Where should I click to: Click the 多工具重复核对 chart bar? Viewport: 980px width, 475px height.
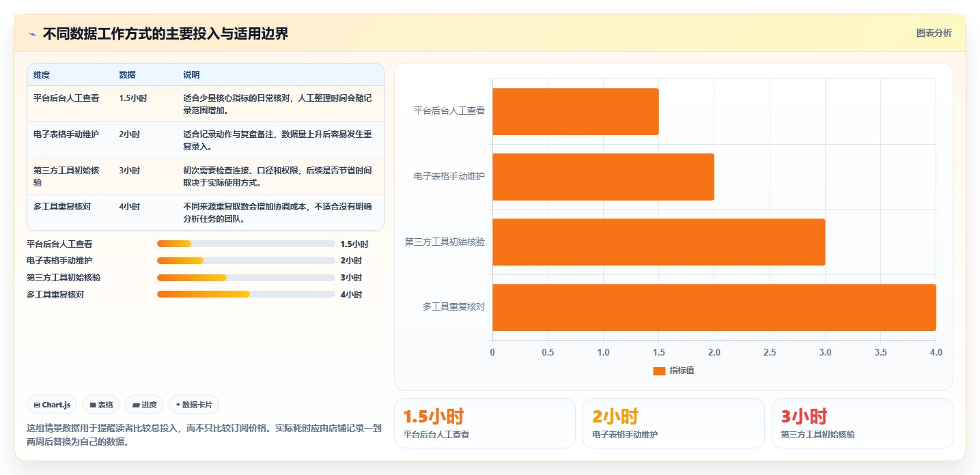point(714,307)
